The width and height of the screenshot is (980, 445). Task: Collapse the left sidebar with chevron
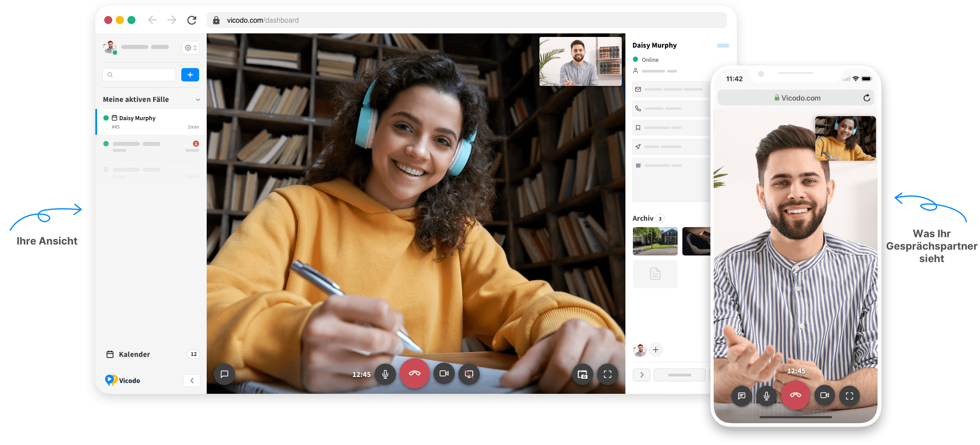point(192,380)
